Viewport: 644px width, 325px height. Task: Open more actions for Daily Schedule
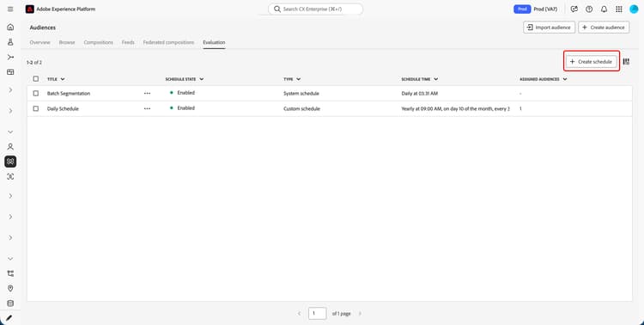pos(147,108)
